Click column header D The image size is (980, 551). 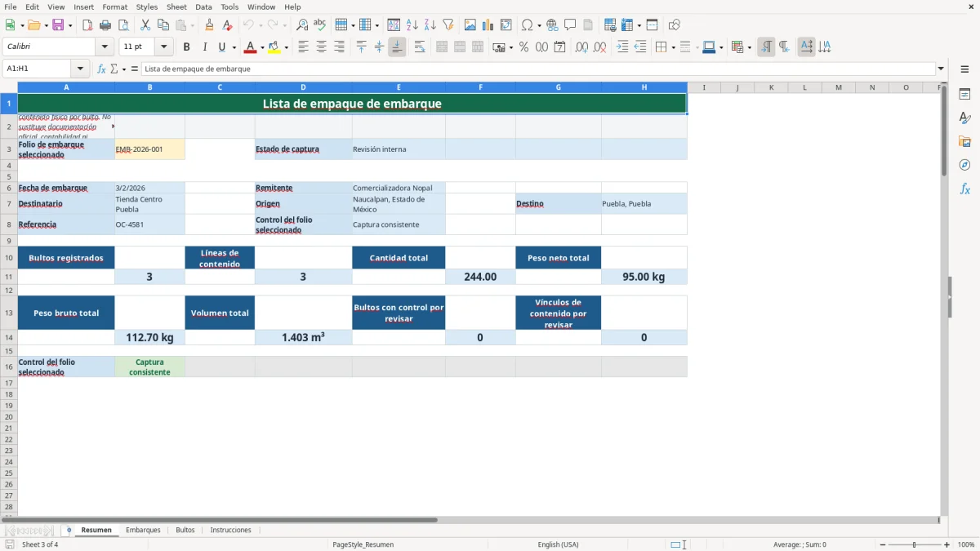[303, 87]
